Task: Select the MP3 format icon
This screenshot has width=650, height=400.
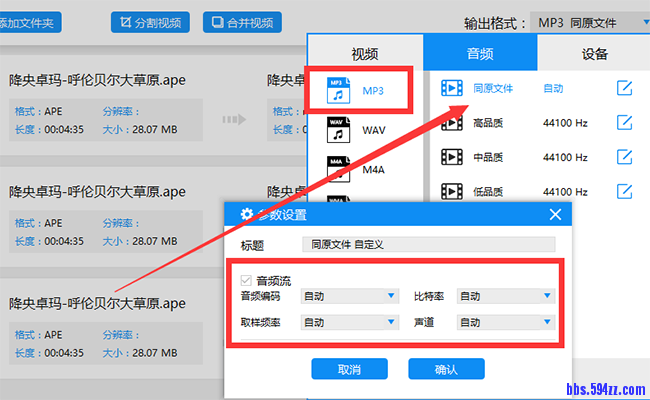Action: tap(337, 90)
